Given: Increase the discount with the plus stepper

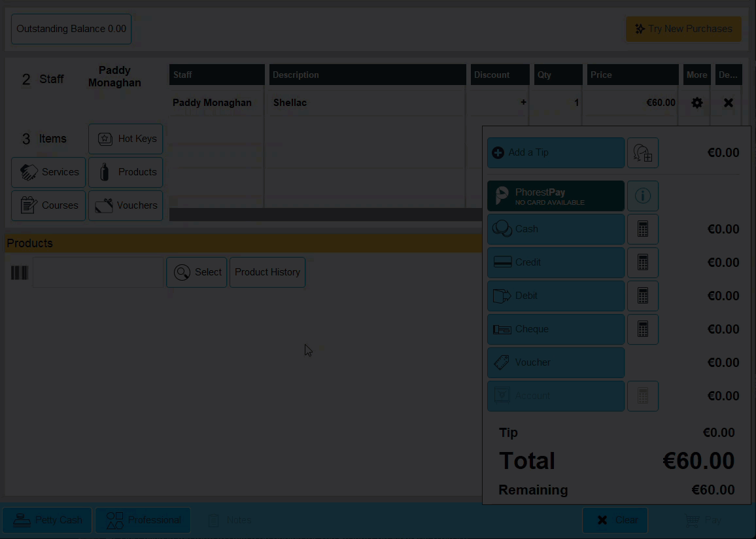Looking at the screenshot, I should pos(523,103).
